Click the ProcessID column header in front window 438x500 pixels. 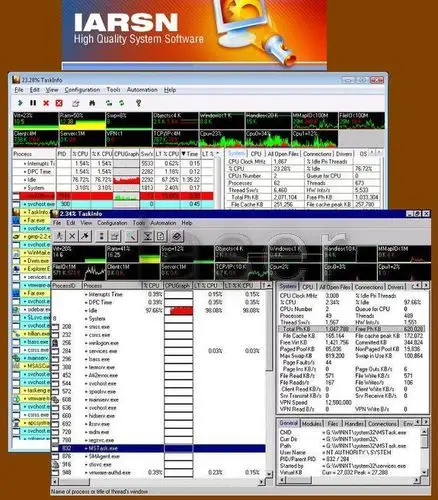coord(67,286)
